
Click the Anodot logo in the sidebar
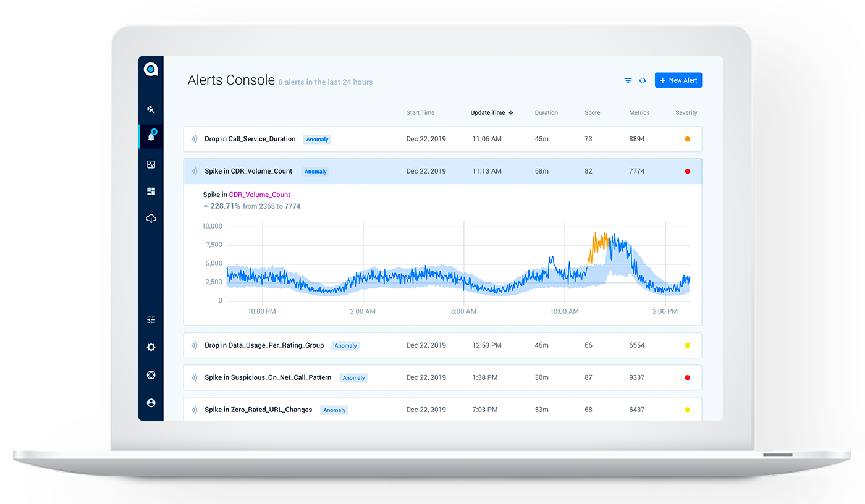tap(151, 69)
